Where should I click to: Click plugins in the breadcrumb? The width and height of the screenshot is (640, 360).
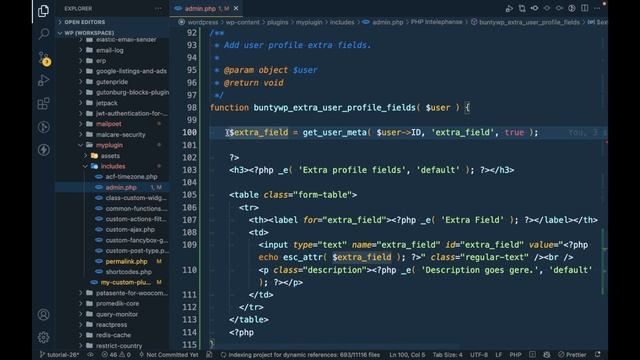[x=278, y=22]
